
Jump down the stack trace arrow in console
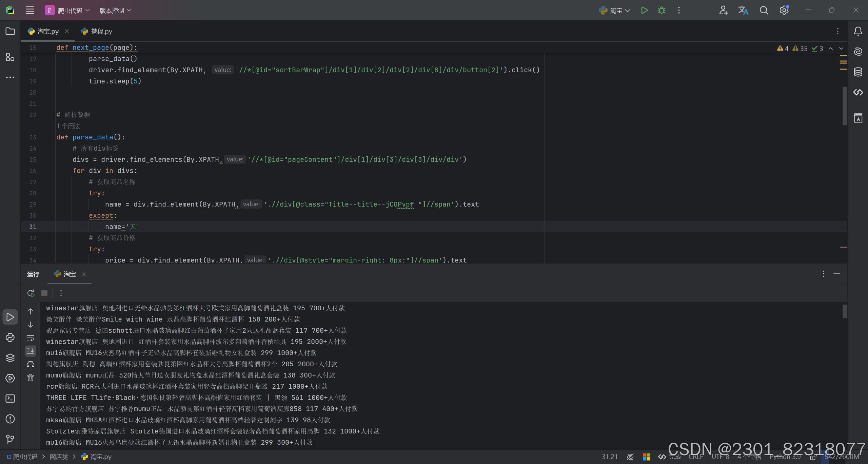(31, 325)
